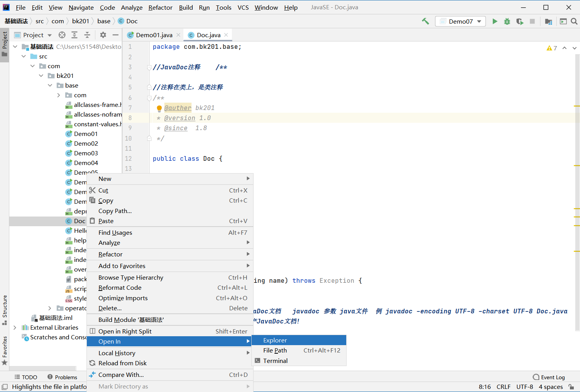Run with Coverage using the shield icon
This screenshot has height=392, width=580.
(520, 21)
